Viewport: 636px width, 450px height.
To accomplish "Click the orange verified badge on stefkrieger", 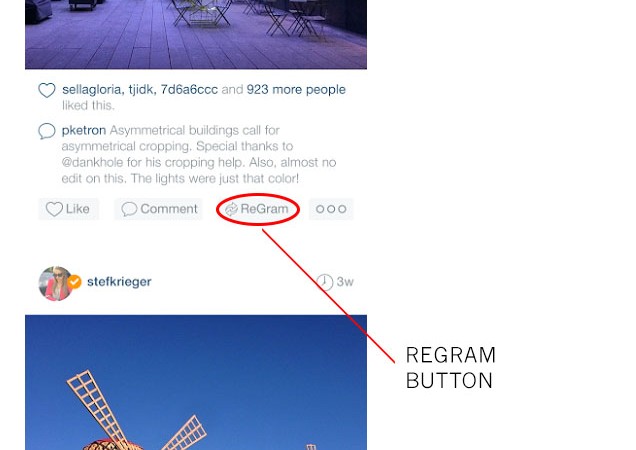I will point(74,282).
